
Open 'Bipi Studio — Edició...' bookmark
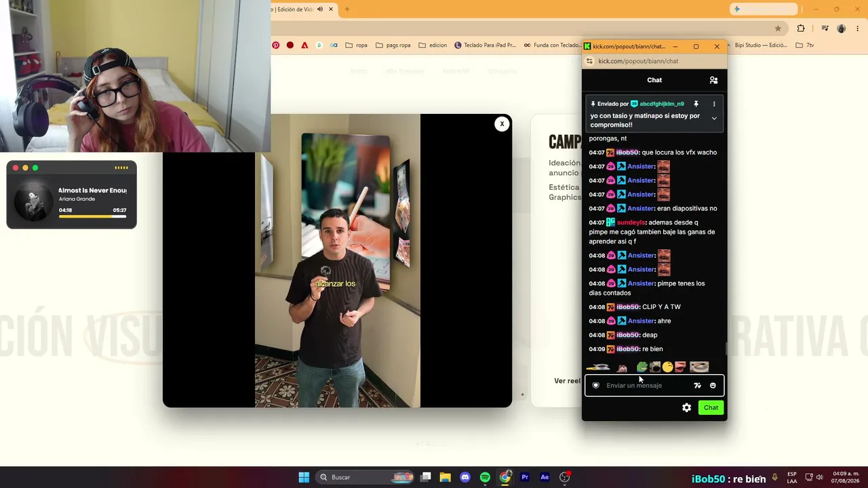pos(757,45)
